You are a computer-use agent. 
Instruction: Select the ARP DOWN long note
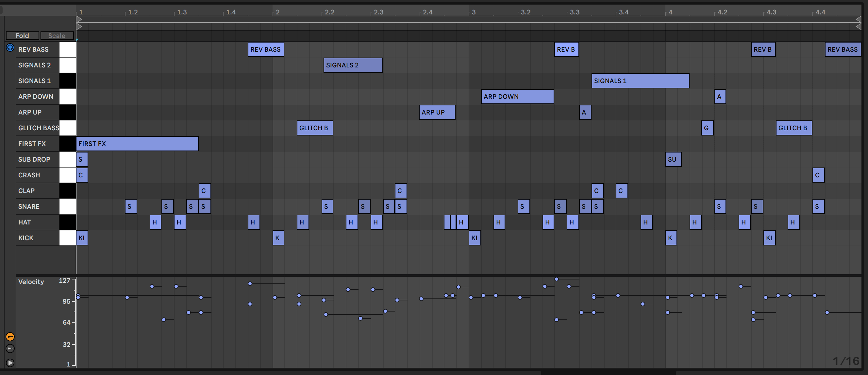[518, 97]
